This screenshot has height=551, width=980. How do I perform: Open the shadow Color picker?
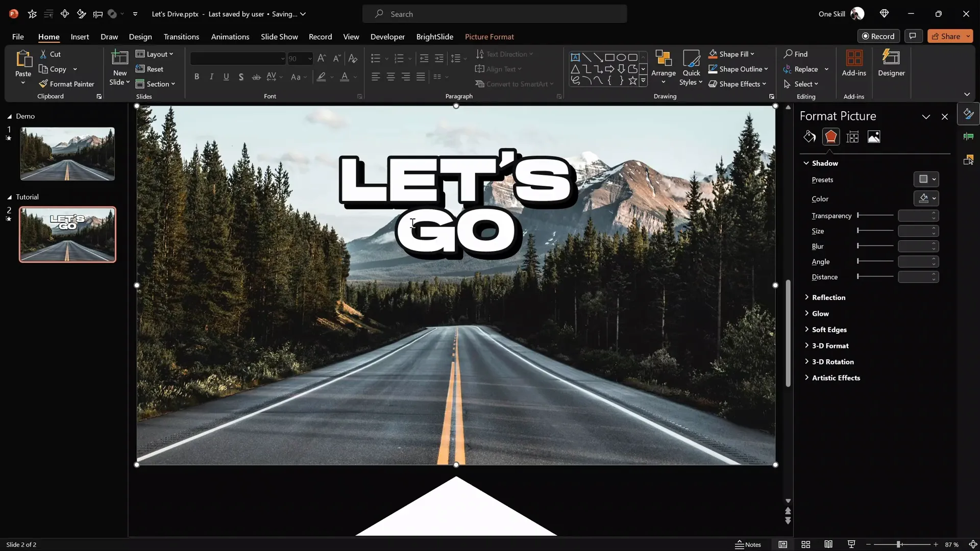click(926, 198)
